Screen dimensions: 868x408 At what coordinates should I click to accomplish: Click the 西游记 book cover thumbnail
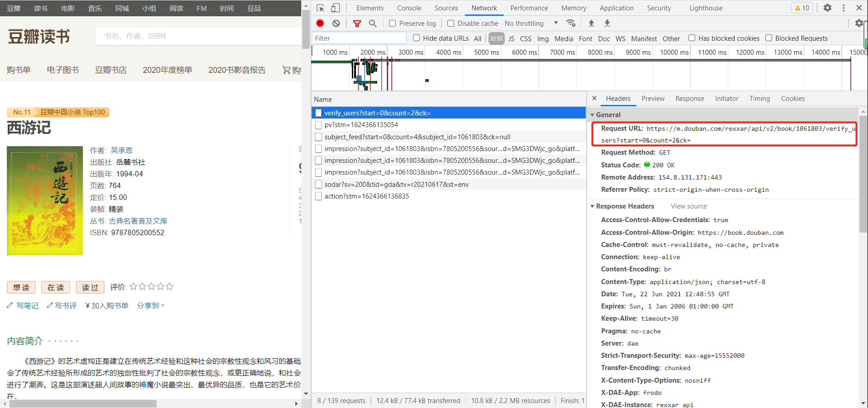click(x=45, y=200)
